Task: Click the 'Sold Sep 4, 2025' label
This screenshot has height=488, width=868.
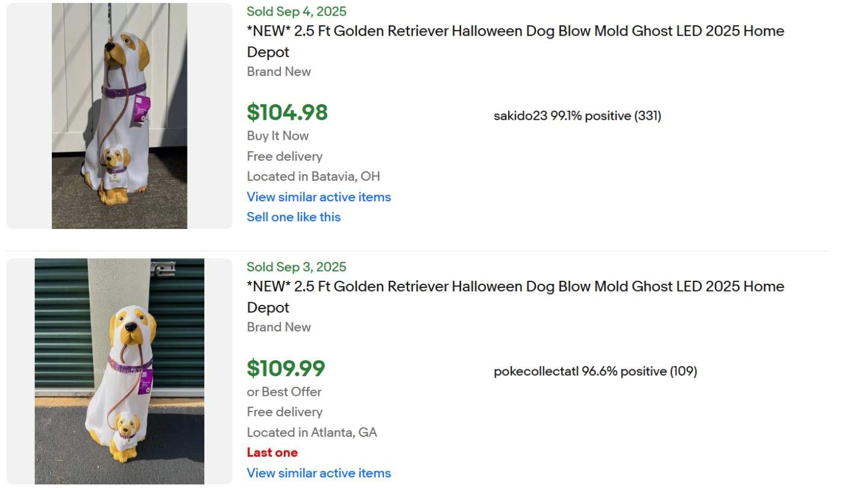Action: tap(296, 11)
